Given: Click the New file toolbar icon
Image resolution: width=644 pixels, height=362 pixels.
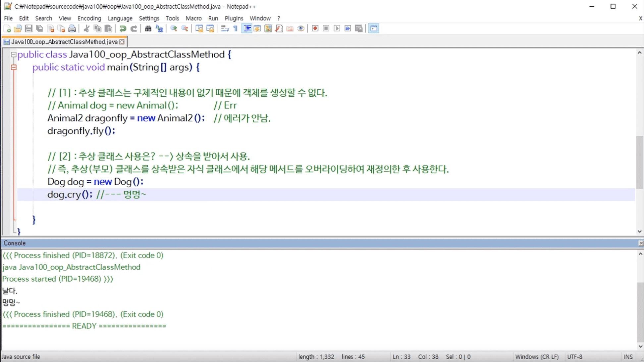Looking at the screenshot, I should [7, 29].
